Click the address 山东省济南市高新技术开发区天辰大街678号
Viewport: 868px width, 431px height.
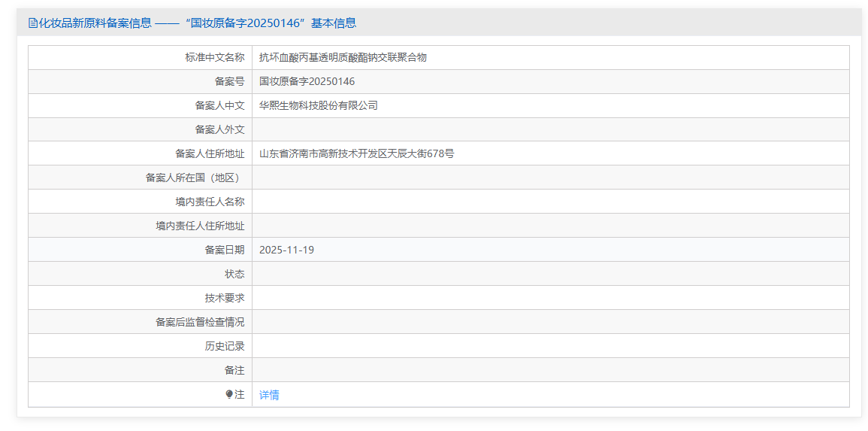point(356,153)
